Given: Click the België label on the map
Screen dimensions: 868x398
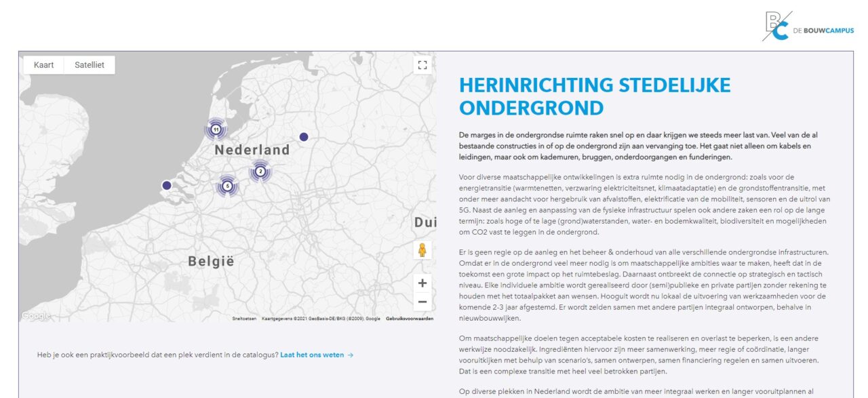Looking at the screenshot, I should [x=211, y=260].
